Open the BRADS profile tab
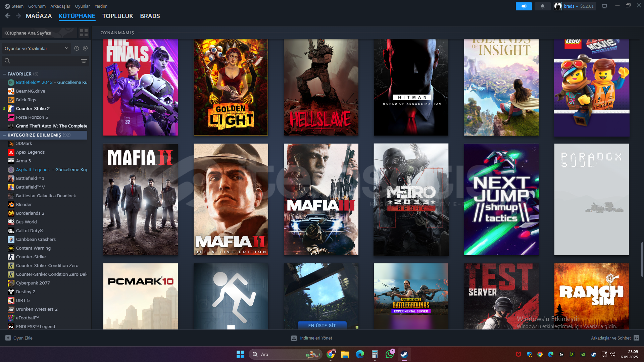The width and height of the screenshot is (644, 362). (150, 16)
